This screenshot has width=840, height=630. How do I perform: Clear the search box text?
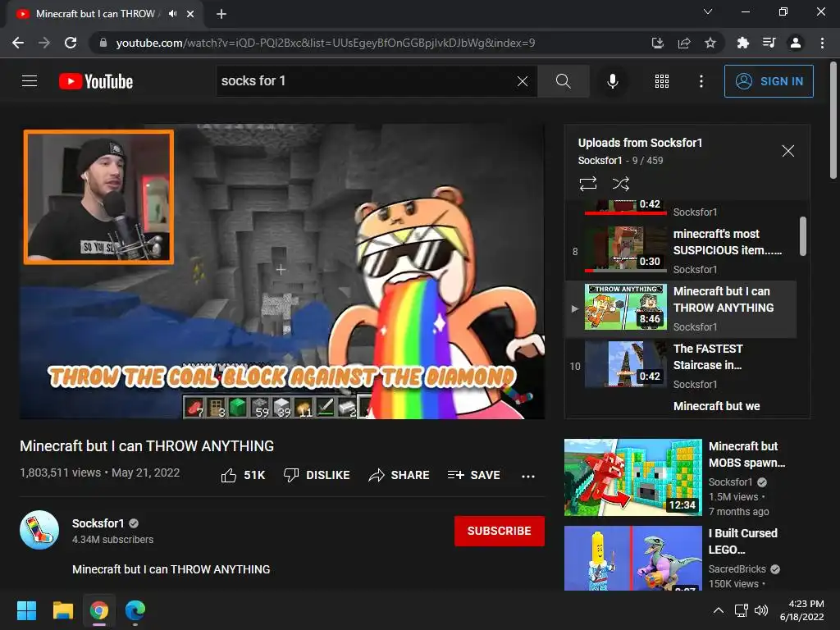[x=523, y=81]
